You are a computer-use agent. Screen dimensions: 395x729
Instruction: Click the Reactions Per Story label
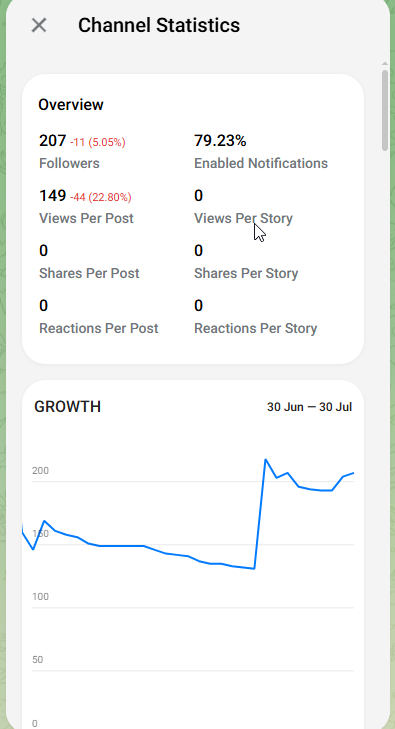256,328
